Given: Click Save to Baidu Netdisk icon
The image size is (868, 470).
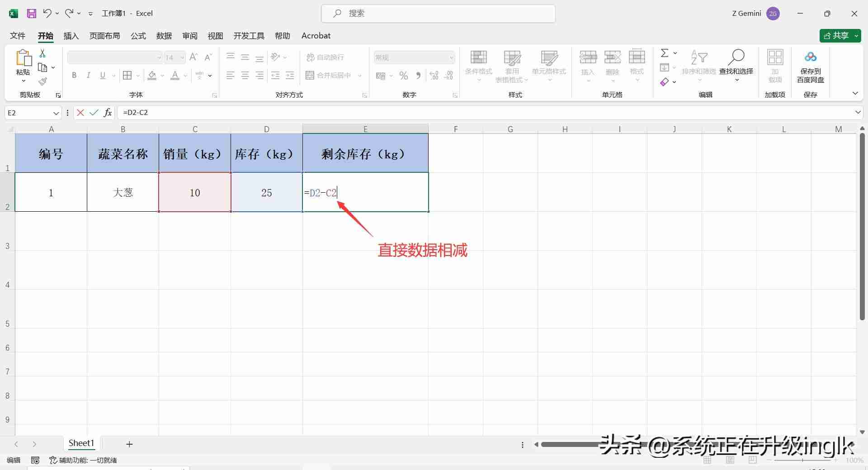Looking at the screenshot, I should tap(810, 57).
